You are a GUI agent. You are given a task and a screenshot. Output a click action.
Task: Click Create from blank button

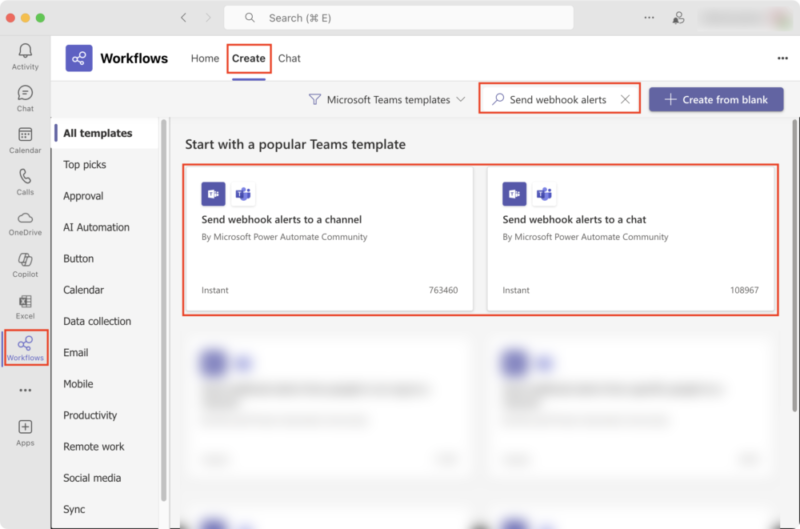(716, 99)
